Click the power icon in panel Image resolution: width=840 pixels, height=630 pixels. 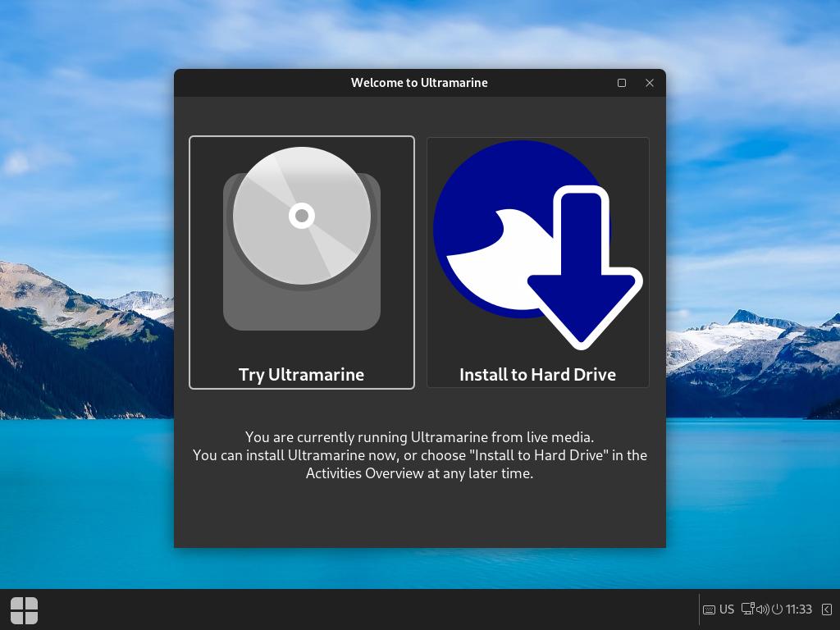pos(778,609)
